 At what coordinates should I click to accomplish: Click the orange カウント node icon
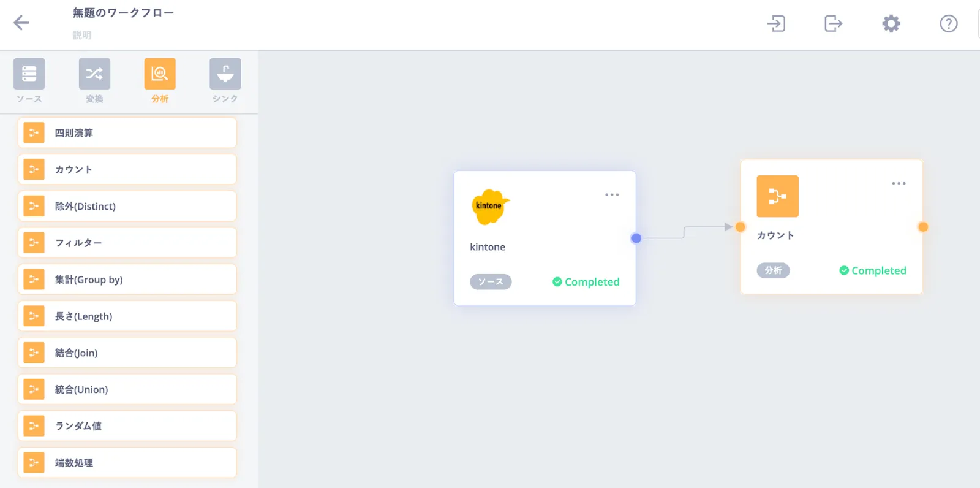point(777,196)
